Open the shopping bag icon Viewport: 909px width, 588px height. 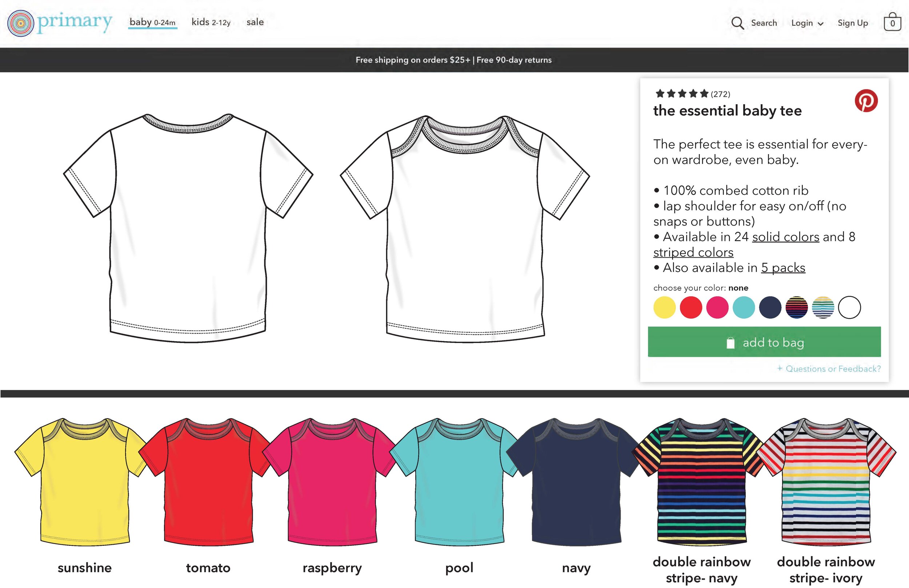pos(892,22)
